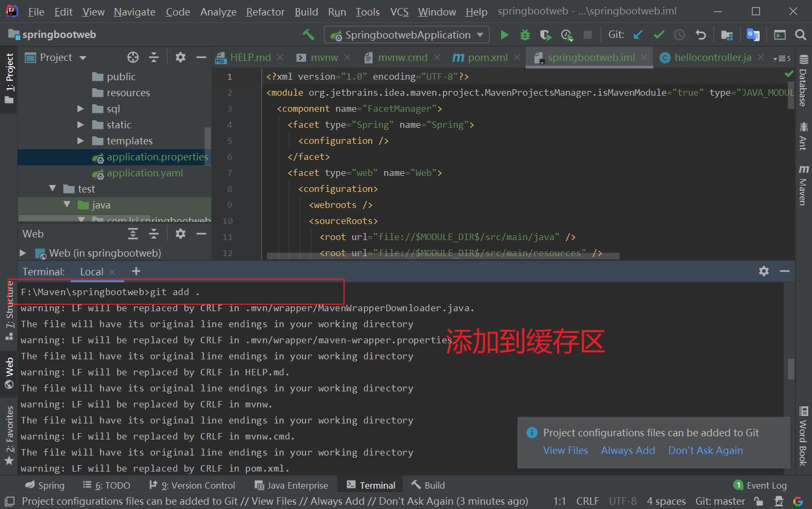Change CRLF line separator in status bar
The image size is (812, 509).
point(587,501)
